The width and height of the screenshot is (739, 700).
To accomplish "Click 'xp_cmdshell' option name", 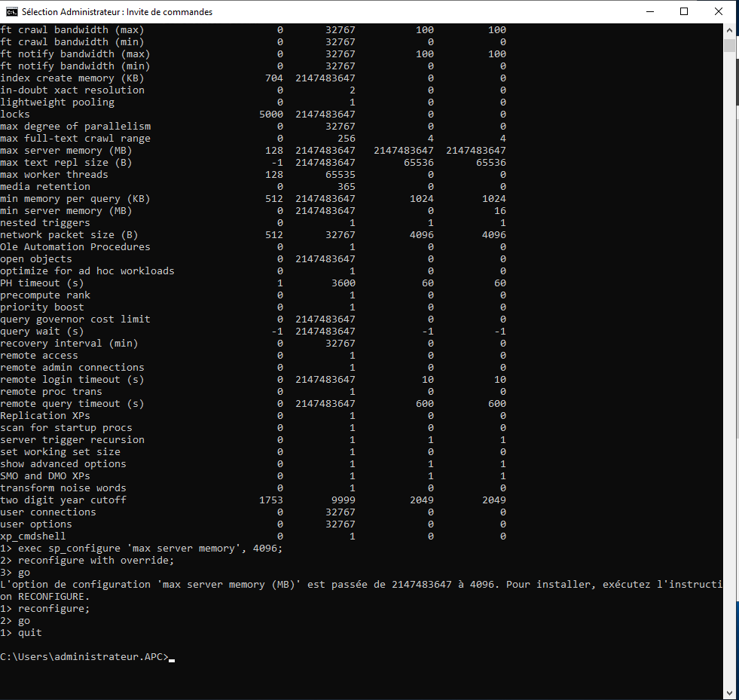I will [33, 536].
